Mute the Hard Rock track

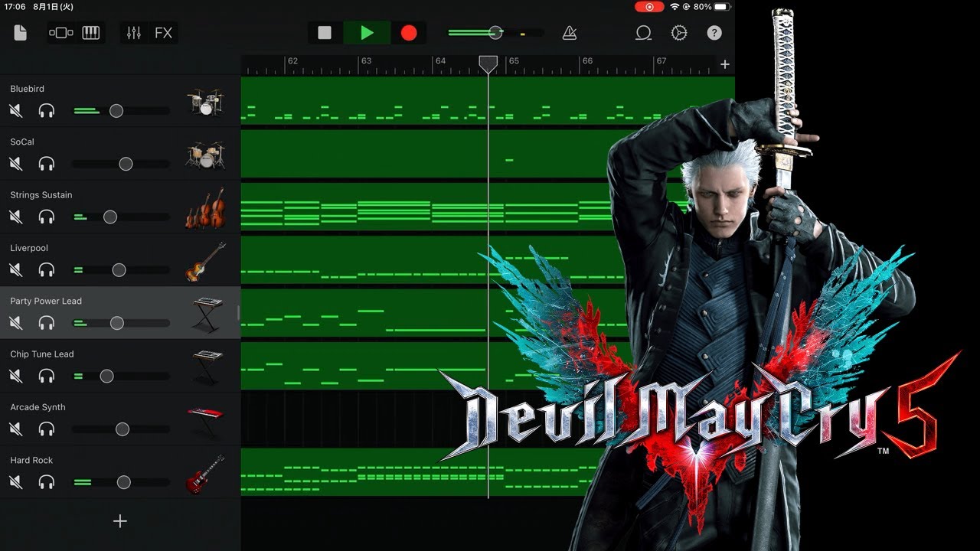pos(16,482)
